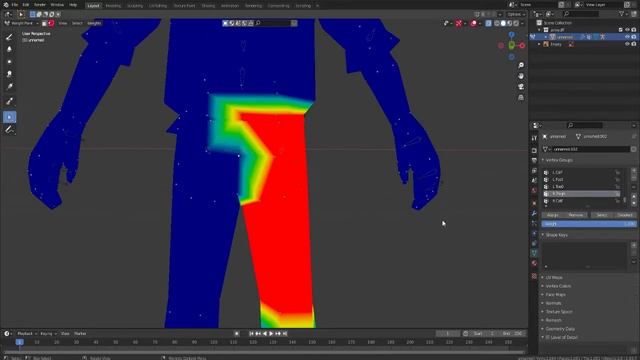Toggle X-ray in viewport header
Viewport: 640px width, 360px height.
click(489, 23)
